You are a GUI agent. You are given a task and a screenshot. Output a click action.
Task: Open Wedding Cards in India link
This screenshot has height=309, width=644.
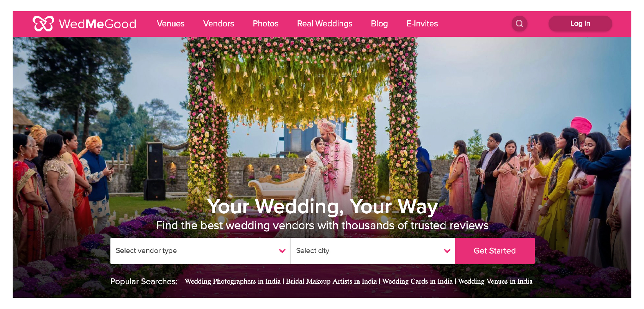(417, 281)
